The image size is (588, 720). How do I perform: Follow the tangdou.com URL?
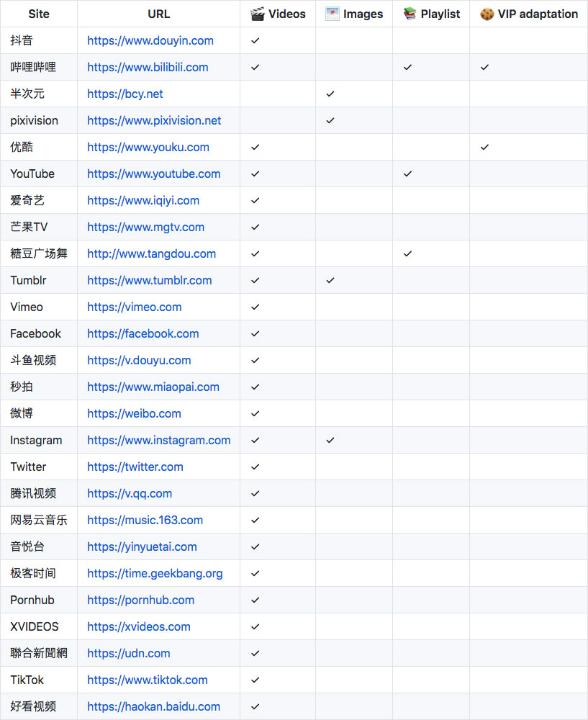151,253
